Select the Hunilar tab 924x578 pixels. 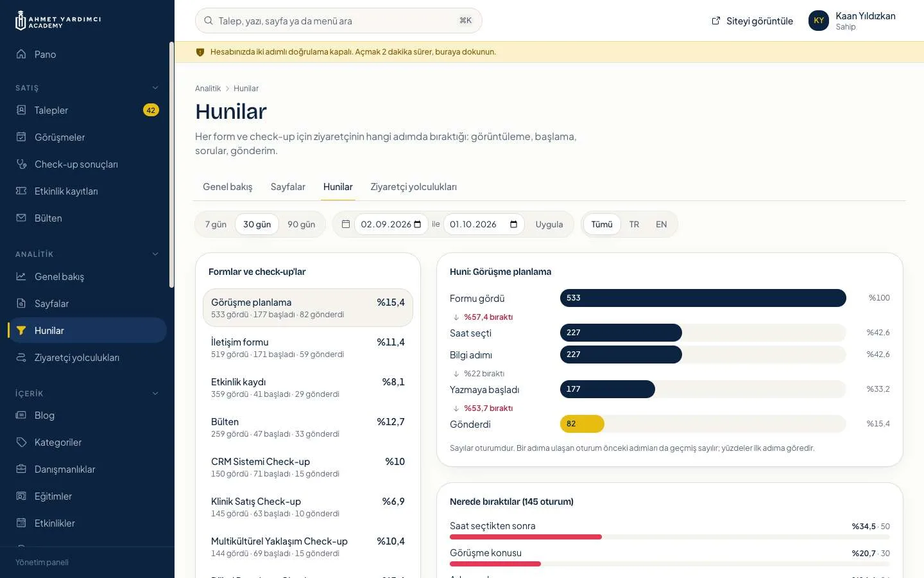tap(338, 187)
